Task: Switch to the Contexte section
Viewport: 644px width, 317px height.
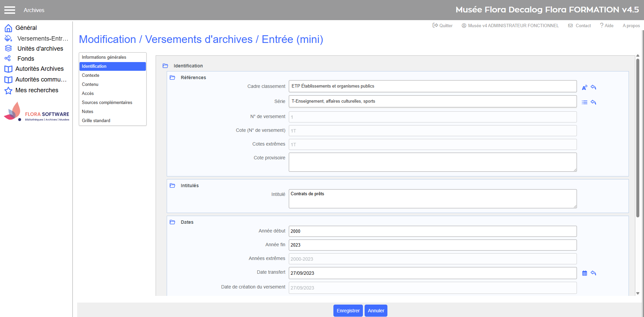Action: coord(91,75)
